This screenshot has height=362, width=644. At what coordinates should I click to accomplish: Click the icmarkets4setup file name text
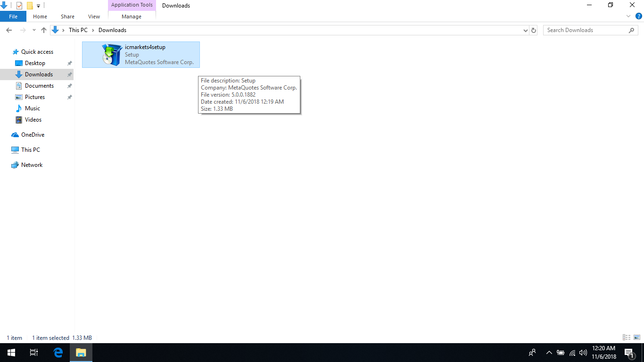145,47
